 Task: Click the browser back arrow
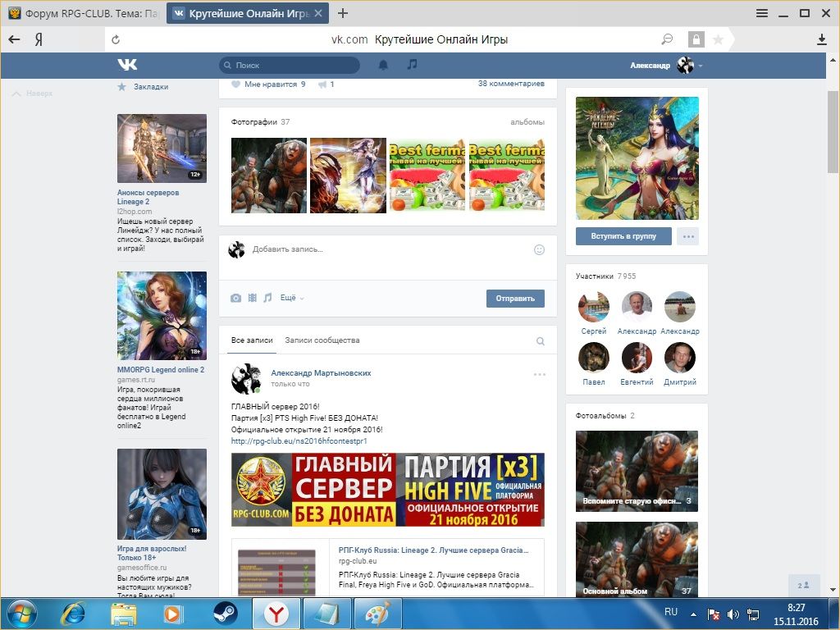pos(15,39)
